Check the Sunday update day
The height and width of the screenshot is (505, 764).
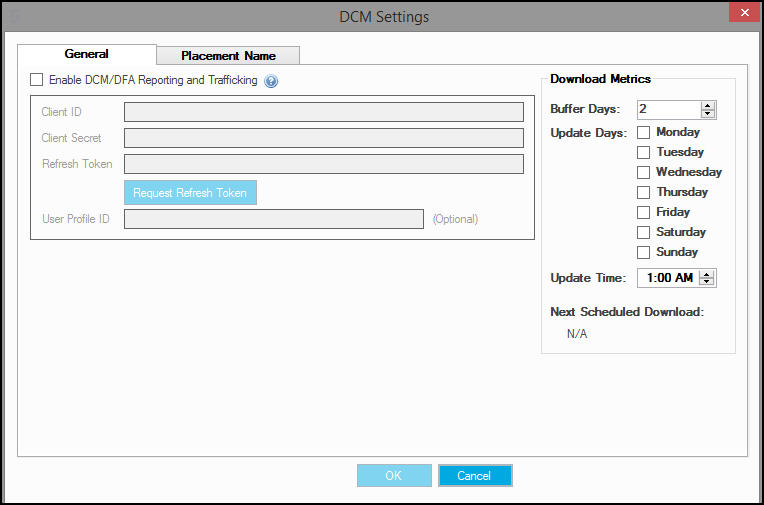tap(643, 252)
